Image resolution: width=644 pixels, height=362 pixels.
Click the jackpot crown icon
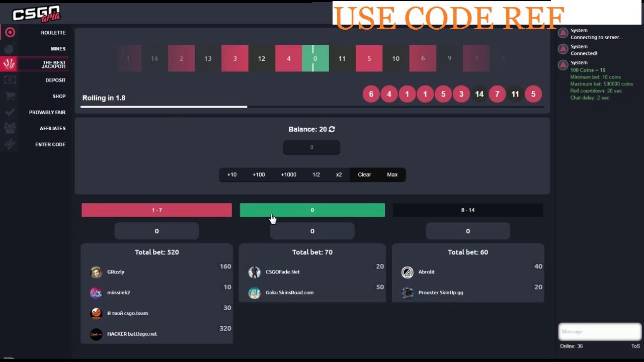[x=10, y=64]
